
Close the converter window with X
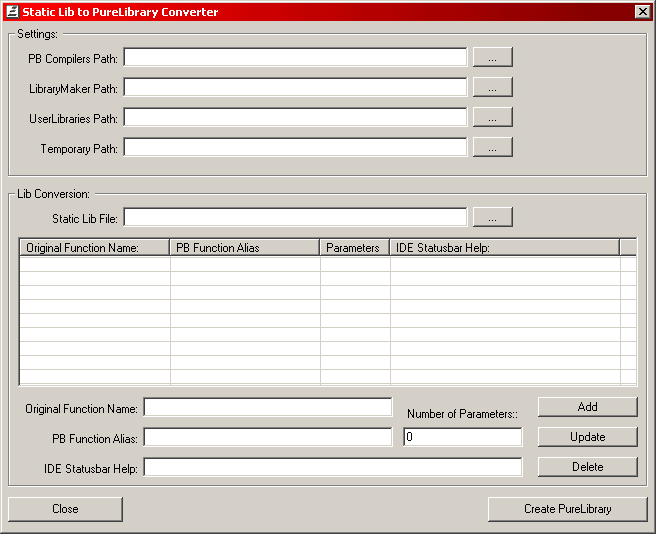coord(642,12)
